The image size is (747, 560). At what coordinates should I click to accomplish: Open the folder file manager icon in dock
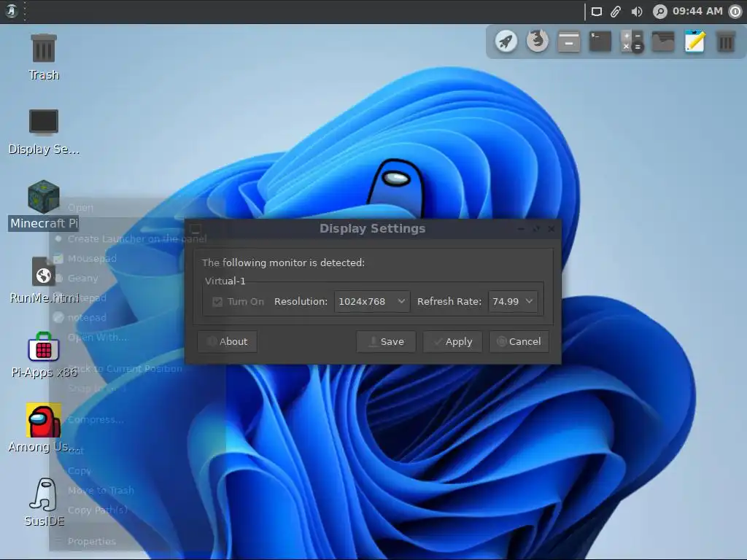click(663, 42)
